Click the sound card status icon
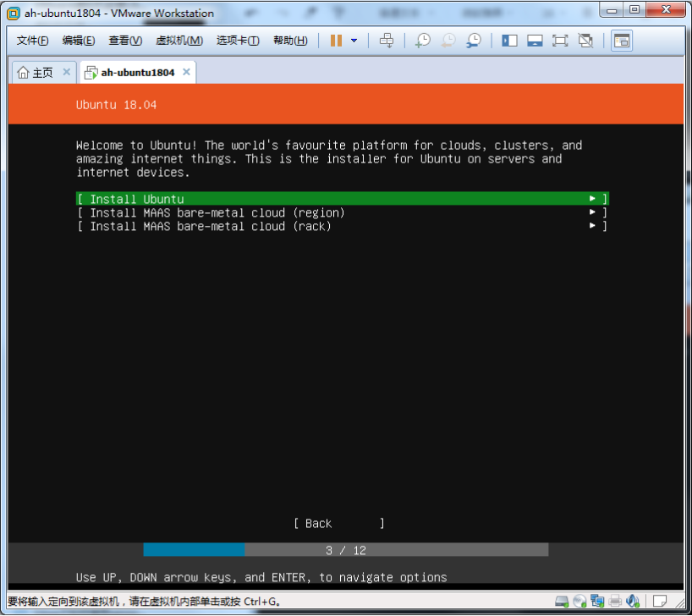 point(633,602)
